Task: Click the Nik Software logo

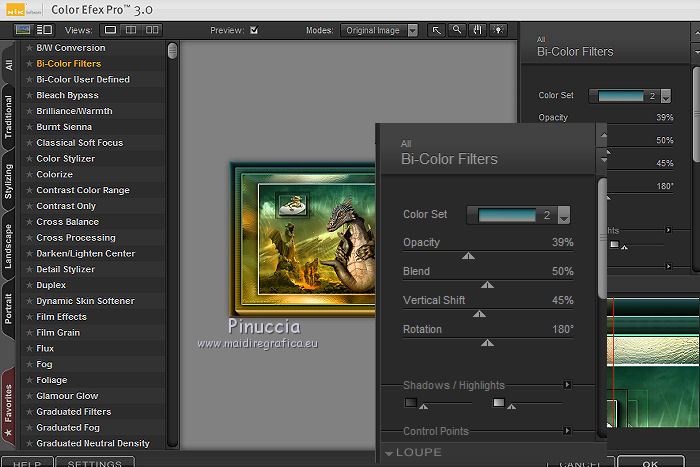Action: [24, 10]
